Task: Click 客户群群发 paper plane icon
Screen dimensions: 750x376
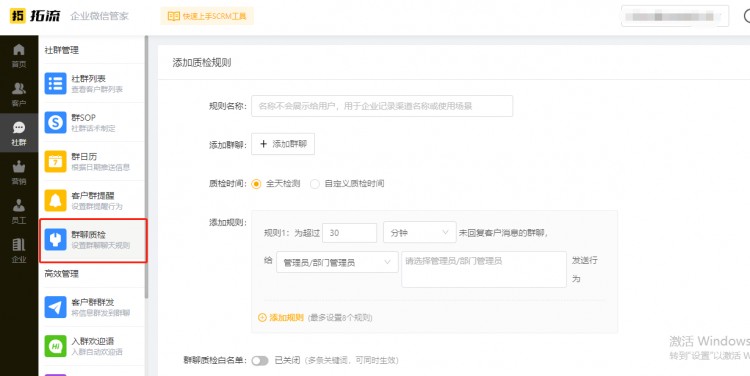Action: coord(55,307)
